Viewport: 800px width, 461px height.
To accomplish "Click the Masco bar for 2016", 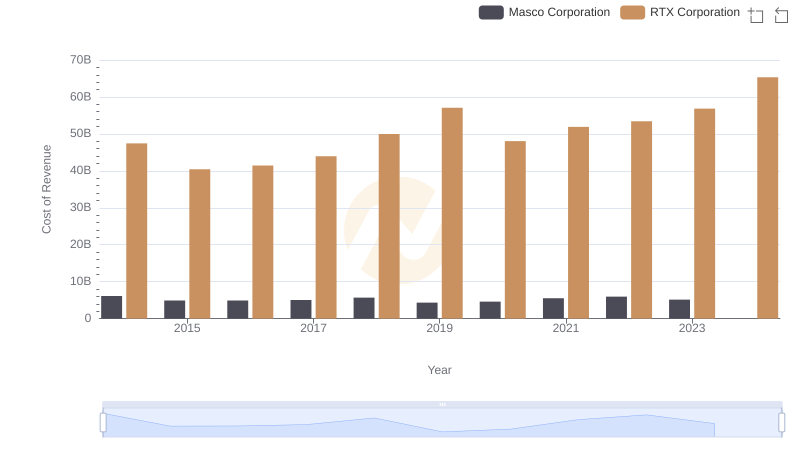I will [x=238, y=310].
